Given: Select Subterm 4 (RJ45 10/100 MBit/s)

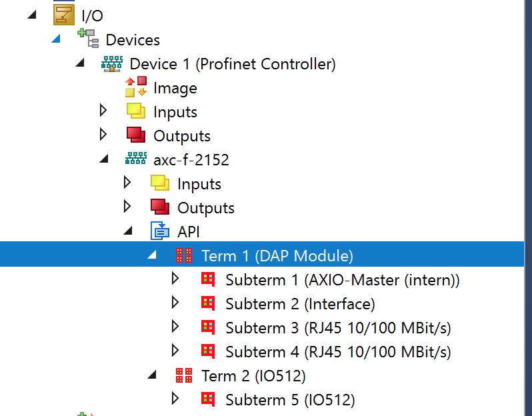Looking at the screenshot, I should pyautogui.click(x=338, y=352).
